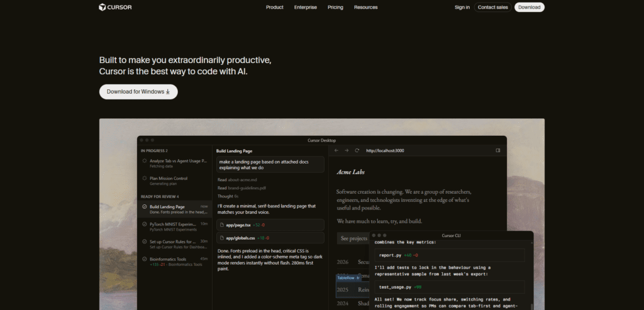
Task: Go to the Pricing page
Action: pyautogui.click(x=335, y=7)
